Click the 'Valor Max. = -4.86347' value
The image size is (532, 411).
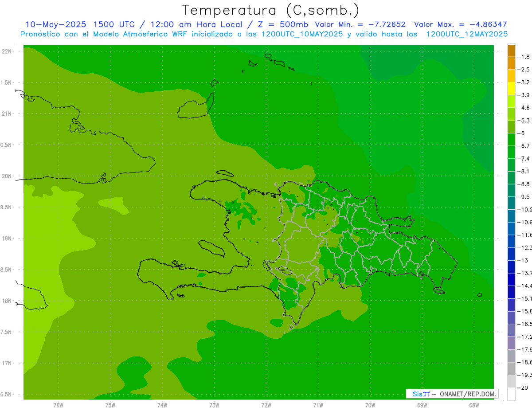pyautogui.click(x=460, y=24)
